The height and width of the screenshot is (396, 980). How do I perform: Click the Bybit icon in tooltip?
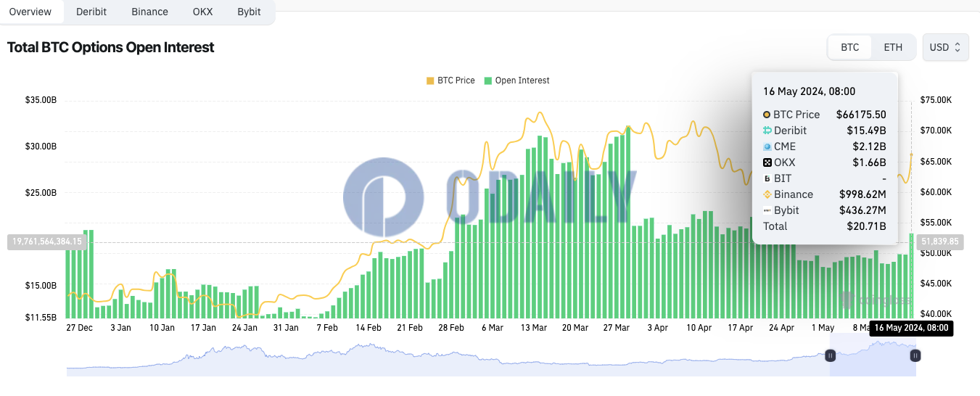[x=767, y=210]
